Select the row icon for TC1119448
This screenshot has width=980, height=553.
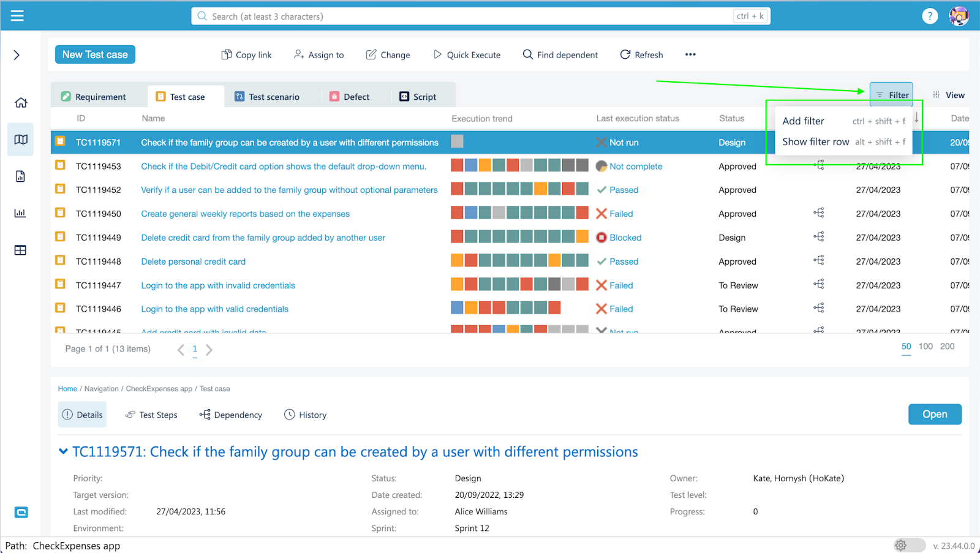pyautogui.click(x=61, y=261)
